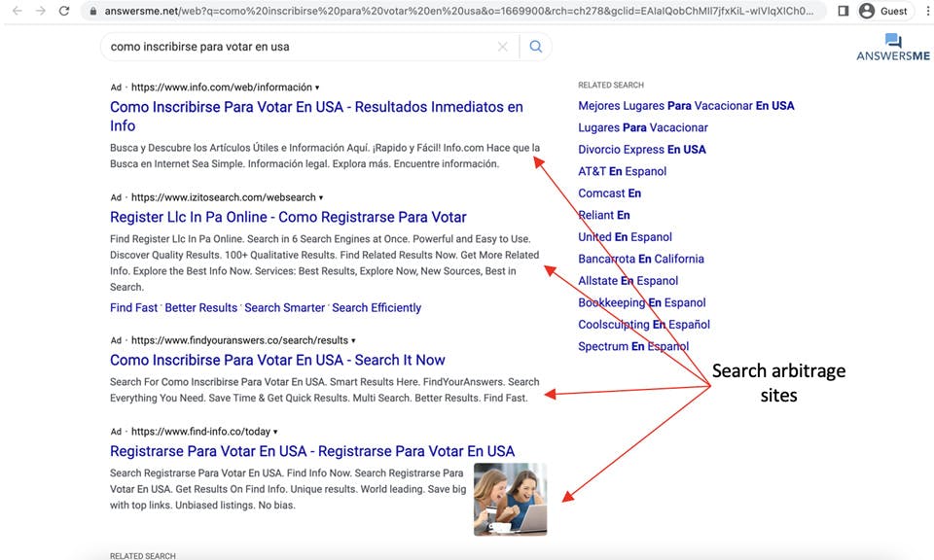Viewport: 934px width, 560px height.
Task: Open 'Registrarse Para Votar En USA' ad title
Action: click(312, 451)
